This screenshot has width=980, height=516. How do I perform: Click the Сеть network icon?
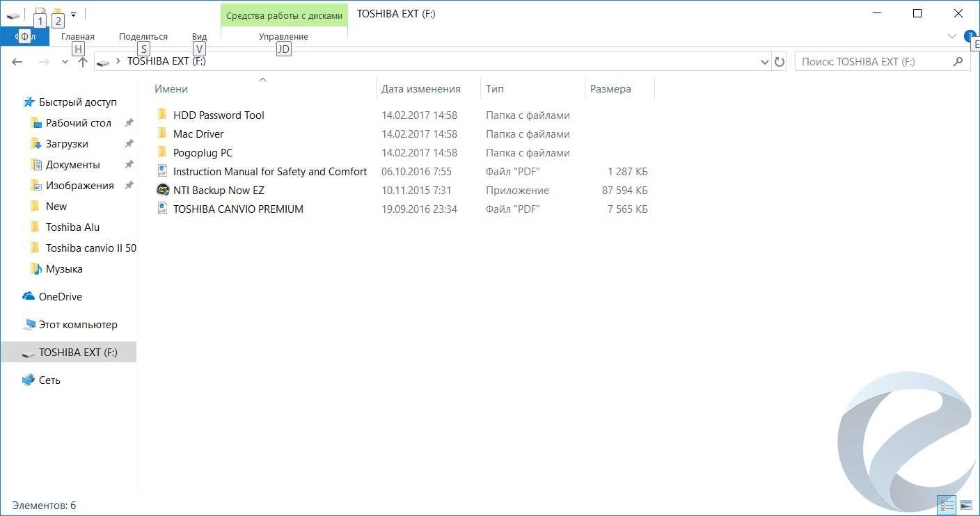coord(29,380)
